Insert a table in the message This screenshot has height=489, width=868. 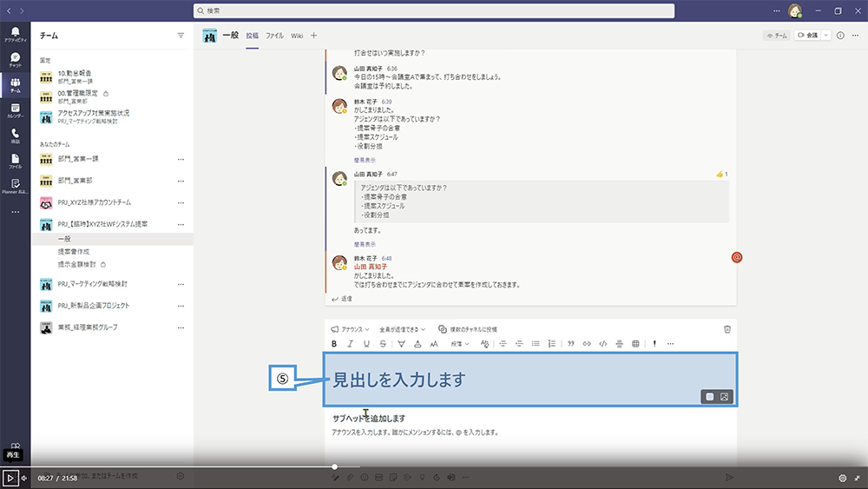click(x=635, y=344)
